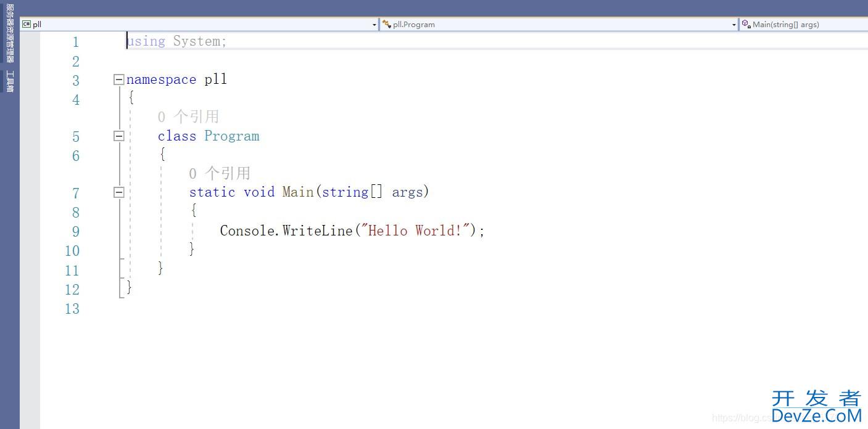This screenshot has width=868, height=429.
Task: Click 'string[]' parameter type on line 7
Action: (352, 192)
